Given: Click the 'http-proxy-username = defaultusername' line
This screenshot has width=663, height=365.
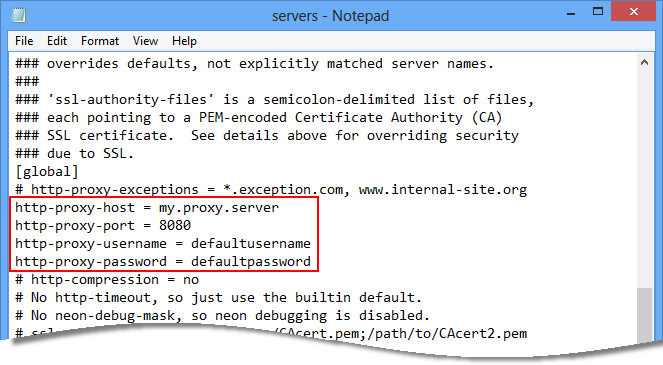Looking at the screenshot, I should [163, 244].
